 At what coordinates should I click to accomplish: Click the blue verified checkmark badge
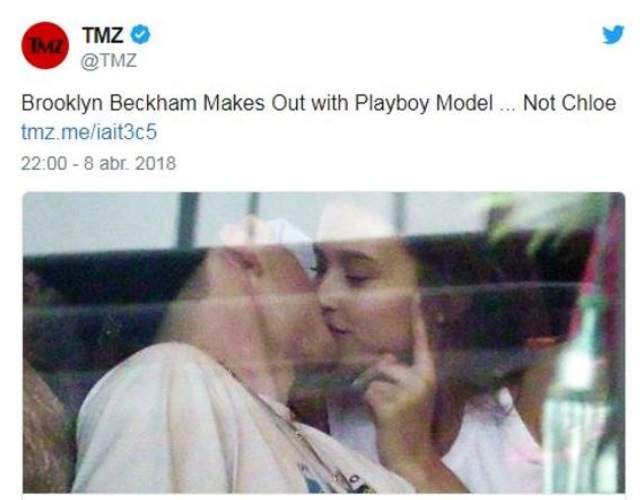pyautogui.click(x=140, y=34)
